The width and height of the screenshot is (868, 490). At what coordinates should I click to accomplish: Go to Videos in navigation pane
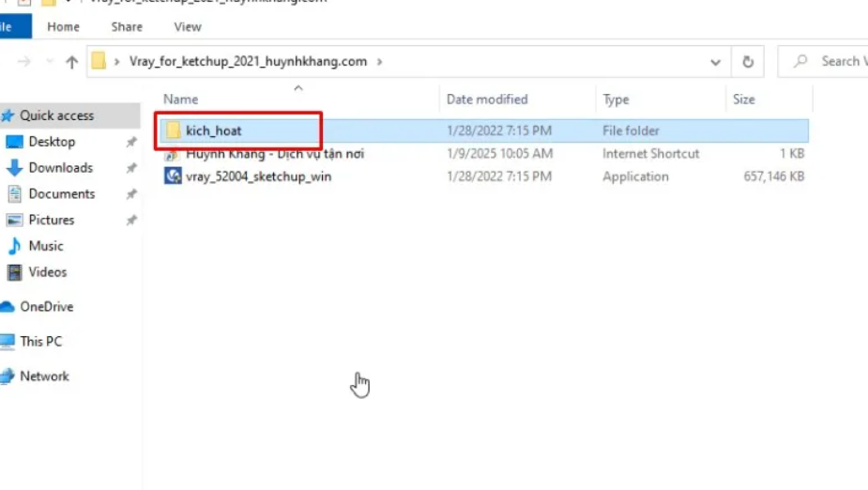(x=48, y=272)
